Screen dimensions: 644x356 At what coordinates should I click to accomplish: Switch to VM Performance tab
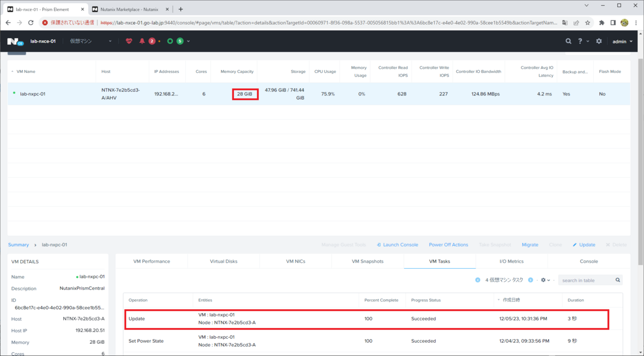point(152,261)
